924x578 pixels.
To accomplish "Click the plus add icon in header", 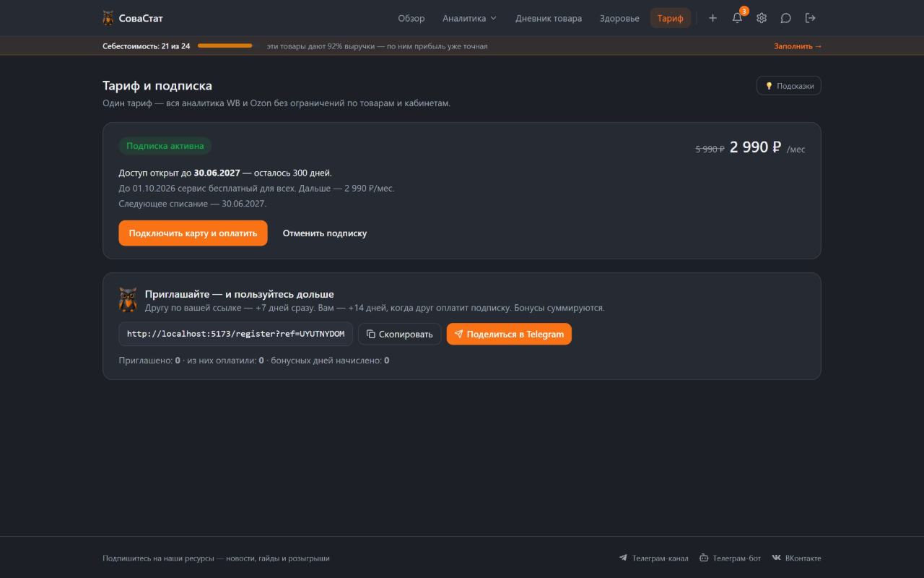I will (712, 18).
